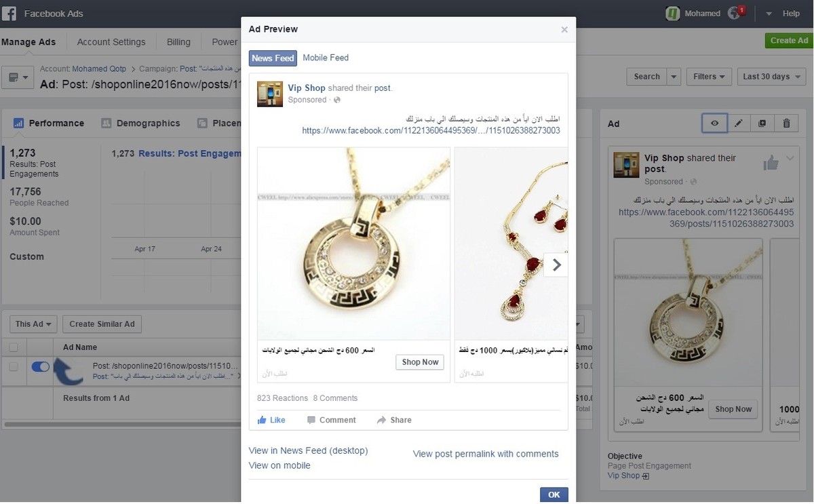Expand the Search dropdown arrow
Screen dimensions: 814x504
(x=674, y=77)
